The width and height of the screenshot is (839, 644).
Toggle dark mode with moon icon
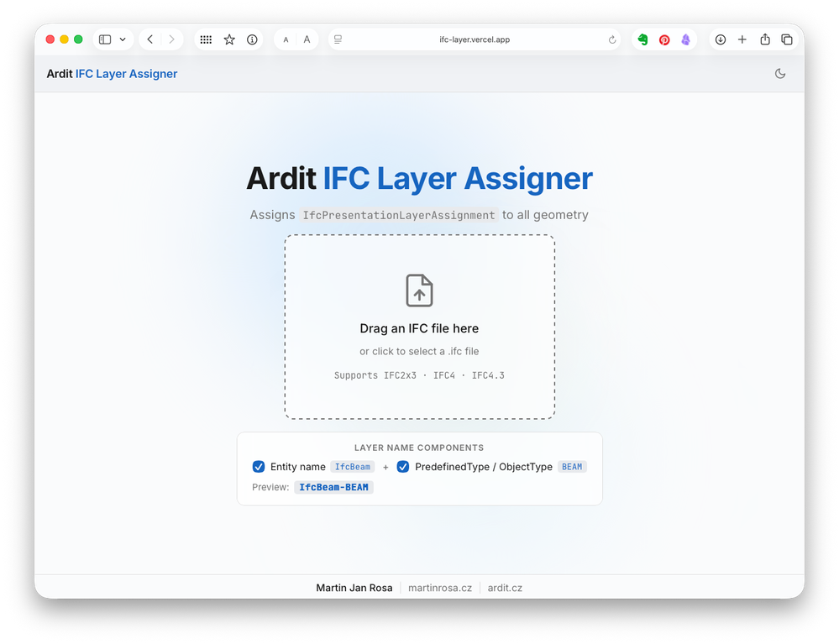tap(780, 74)
